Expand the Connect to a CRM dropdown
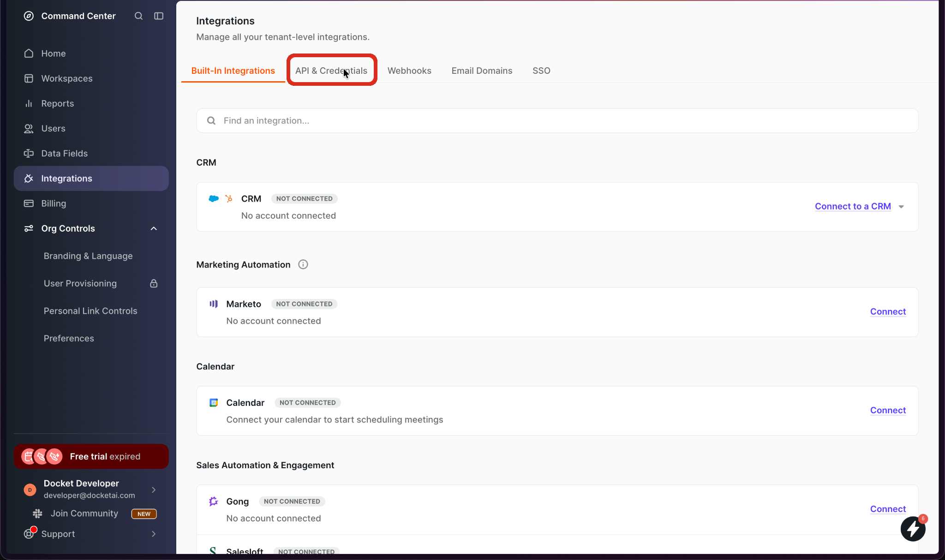Image resolution: width=945 pixels, height=560 pixels. click(x=901, y=207)
